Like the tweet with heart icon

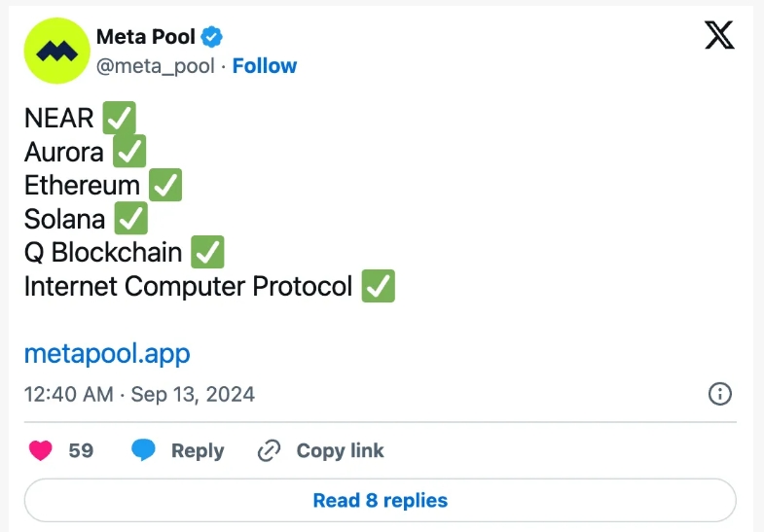pyautogui.click(x=41, y=450)
